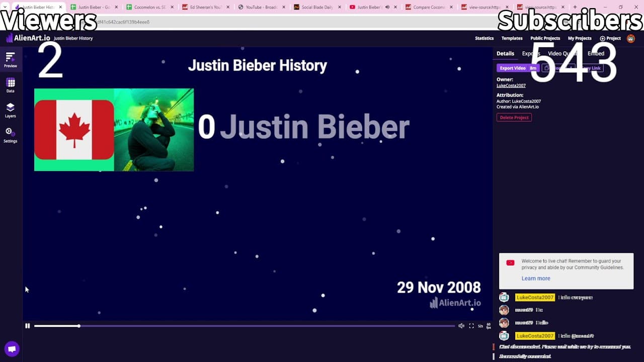644x362 pixels.
Task: Click the Justin Bieber photo in chart
Action: click(x=154, y=130)
